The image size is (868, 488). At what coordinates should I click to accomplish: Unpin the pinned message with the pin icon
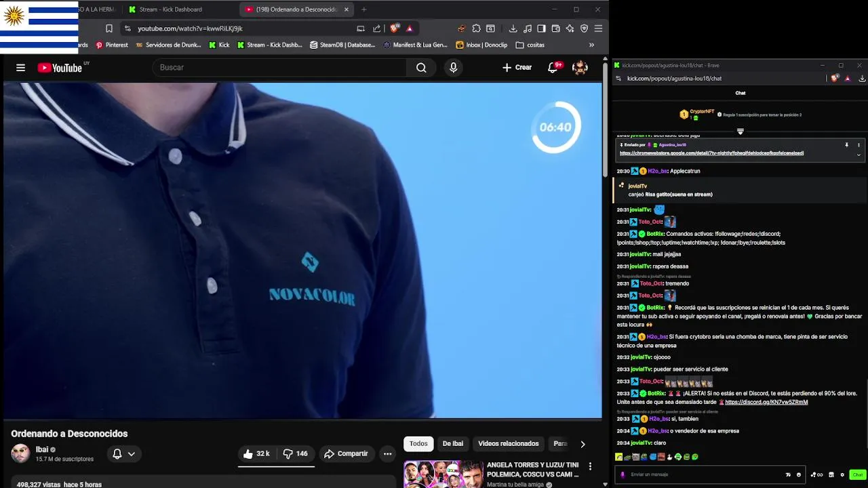tap(846, 145)
